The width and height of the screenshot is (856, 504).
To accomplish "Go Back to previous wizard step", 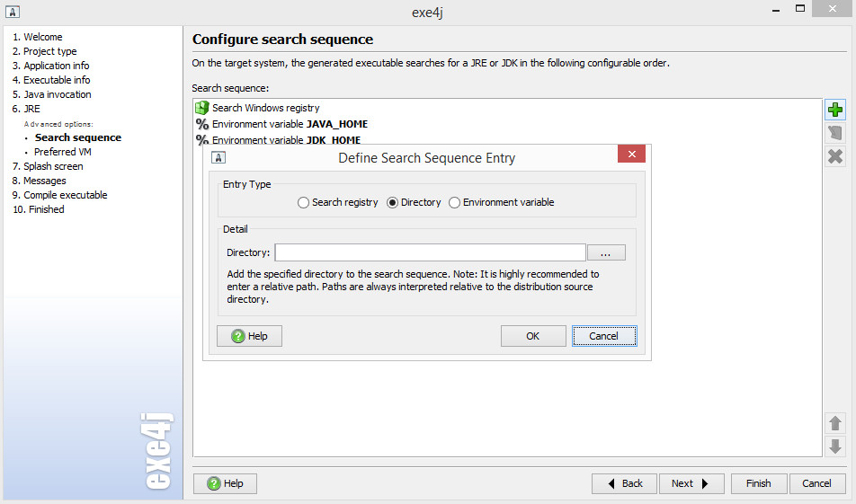I will (625, 483).
